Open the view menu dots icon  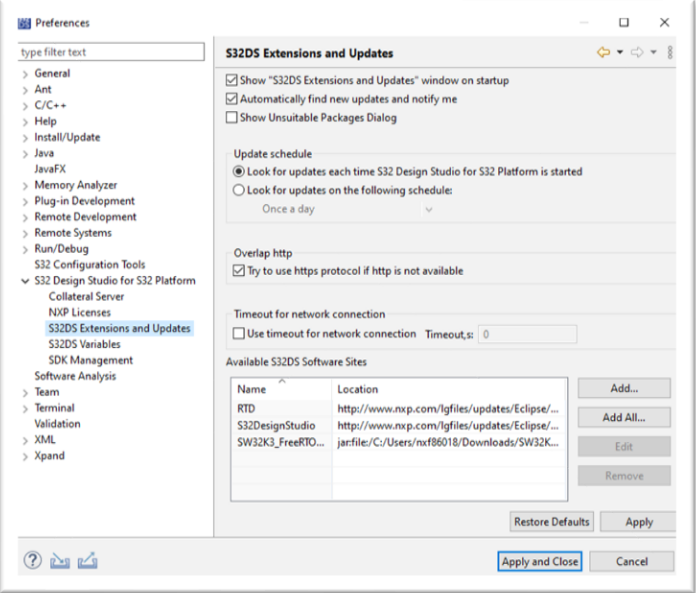point(670,52)
